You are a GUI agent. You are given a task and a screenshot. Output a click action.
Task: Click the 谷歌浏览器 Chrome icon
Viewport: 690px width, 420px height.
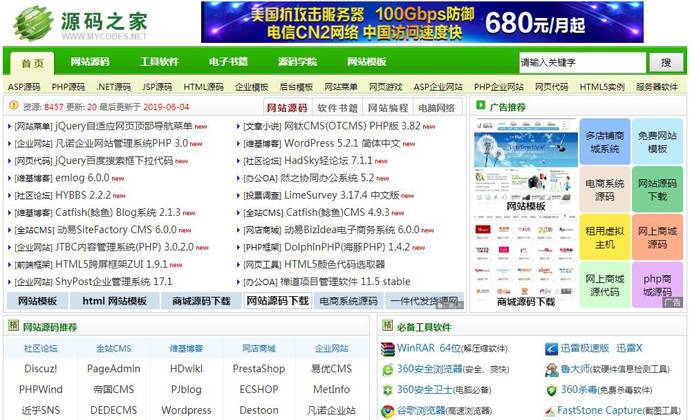[388, 411]
